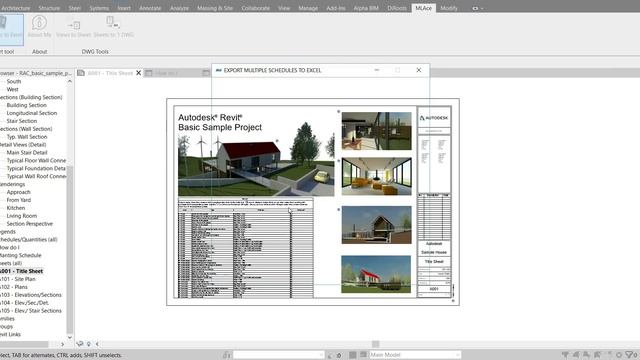Viewport: 640px width, 360px height.
Task: Click the red-roof yard rendering thumbnail
Action: point(376,274)
